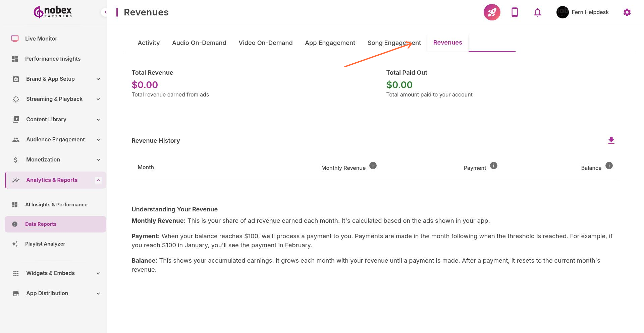Viewport: 644px width, 333px height.
Task: Expand the Monetization section
Action: (x=98, y=160)
